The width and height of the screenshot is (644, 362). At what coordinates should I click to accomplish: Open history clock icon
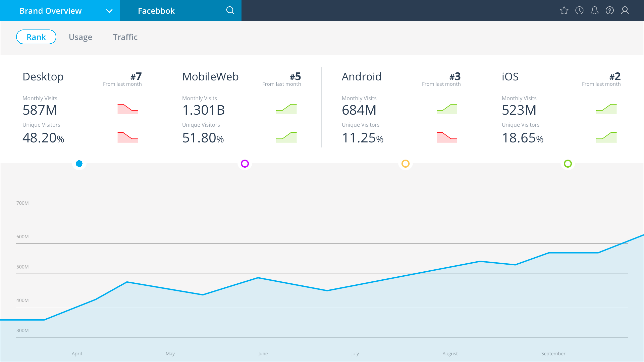point(579,11)
